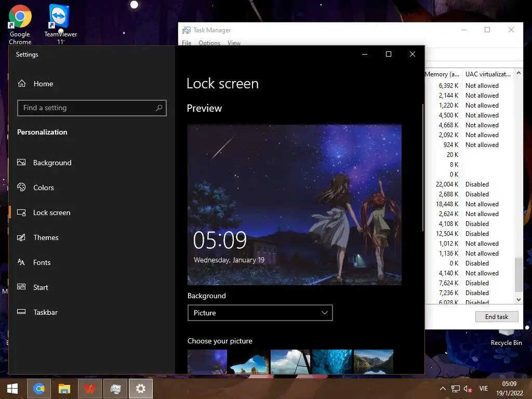Click the Settings page vertical scrollbar

click(423, 168)
